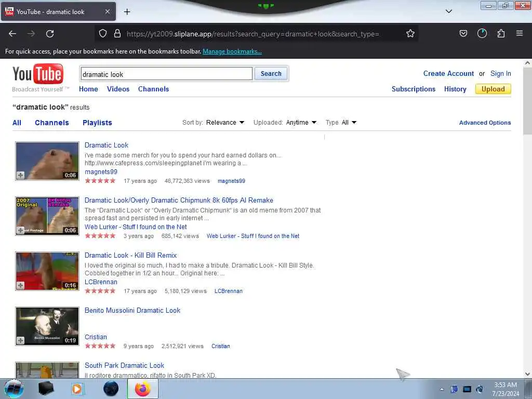Open the 2007 Original vs Remake thumbnail
The height and width of the screenshot is (399, 532).
47,216
